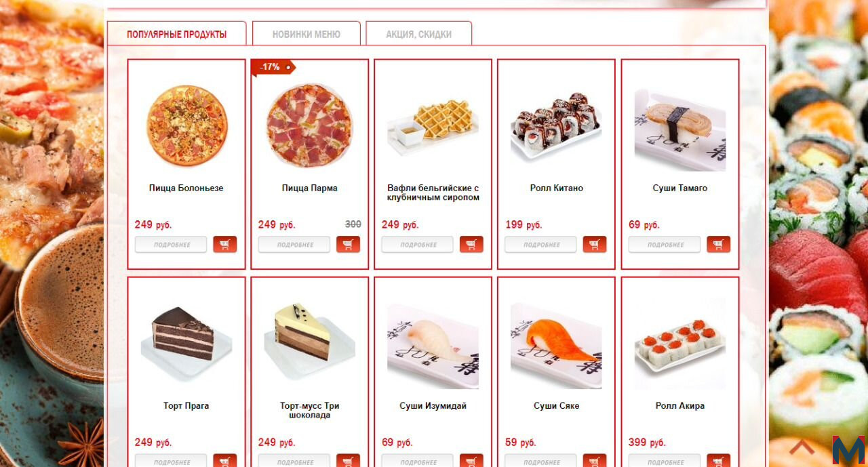Select the Популярные продукты tab
The image size is (868, 467).
tap(176, 34)
